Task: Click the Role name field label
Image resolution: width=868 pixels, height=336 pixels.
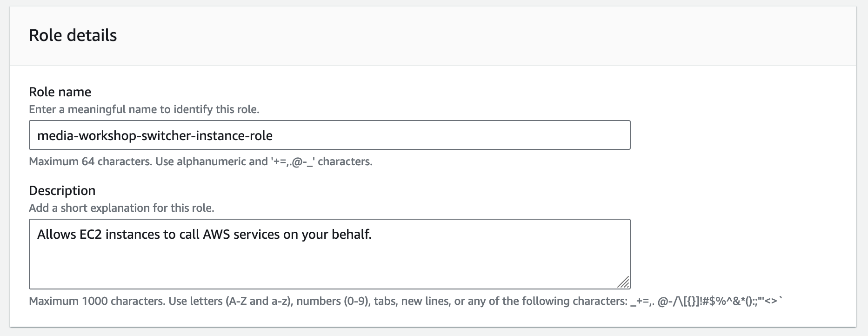Action: (60, 92)
